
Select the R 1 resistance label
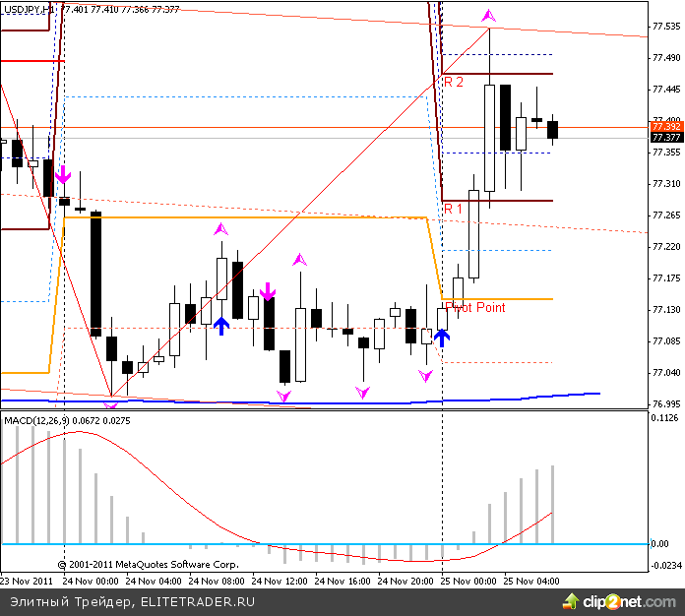(453, 209)
